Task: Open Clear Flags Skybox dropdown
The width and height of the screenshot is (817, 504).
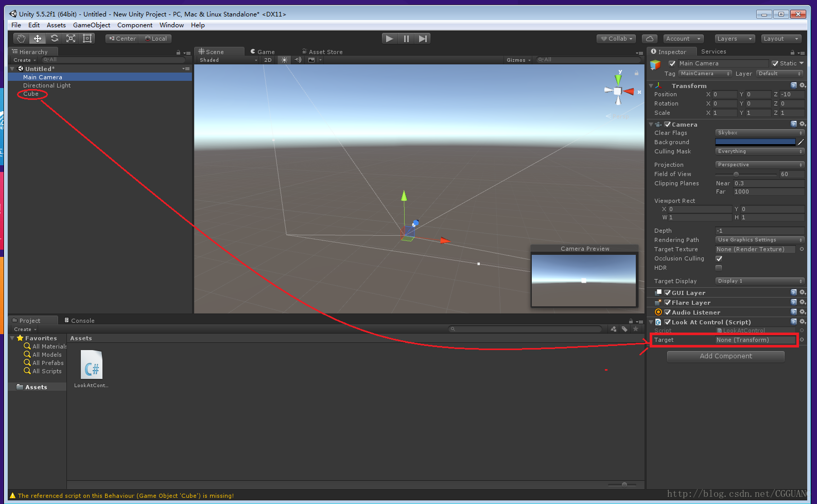Action: 760,133
